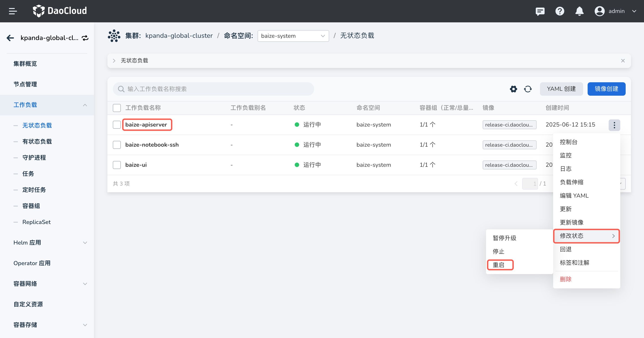Viewport: 644px width, 338px height.
Task: Open the messages chat icon
Action: pos(540,11)
